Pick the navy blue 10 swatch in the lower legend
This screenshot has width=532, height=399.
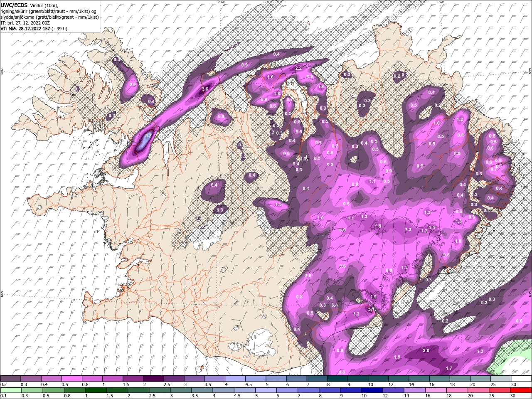point(372,390)
